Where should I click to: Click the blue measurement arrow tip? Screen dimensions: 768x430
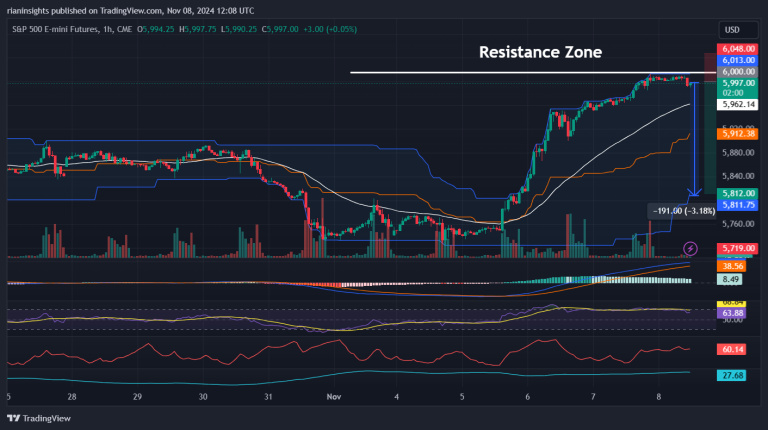point(694,192)
